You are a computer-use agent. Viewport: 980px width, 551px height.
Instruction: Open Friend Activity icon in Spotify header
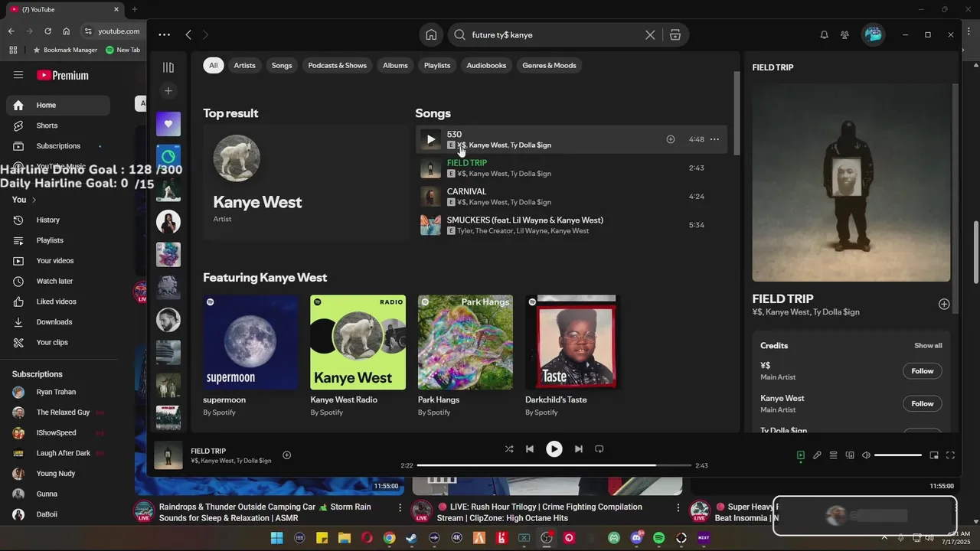844,34
